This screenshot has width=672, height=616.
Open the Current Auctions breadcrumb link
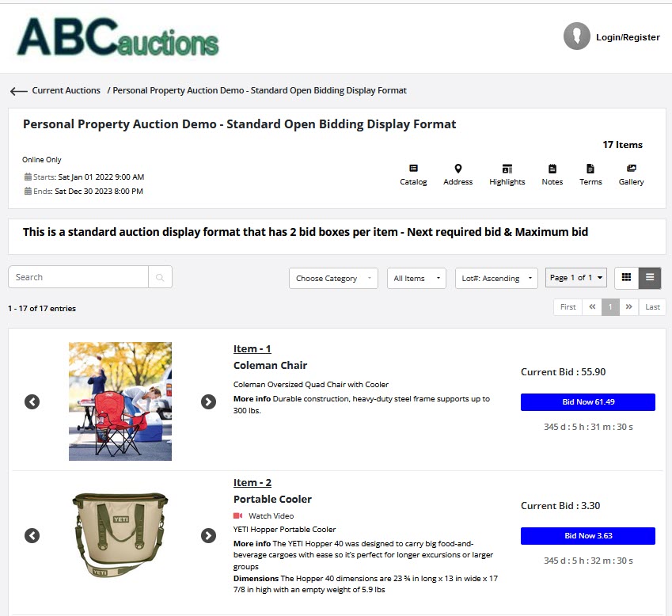click(67, 90)
